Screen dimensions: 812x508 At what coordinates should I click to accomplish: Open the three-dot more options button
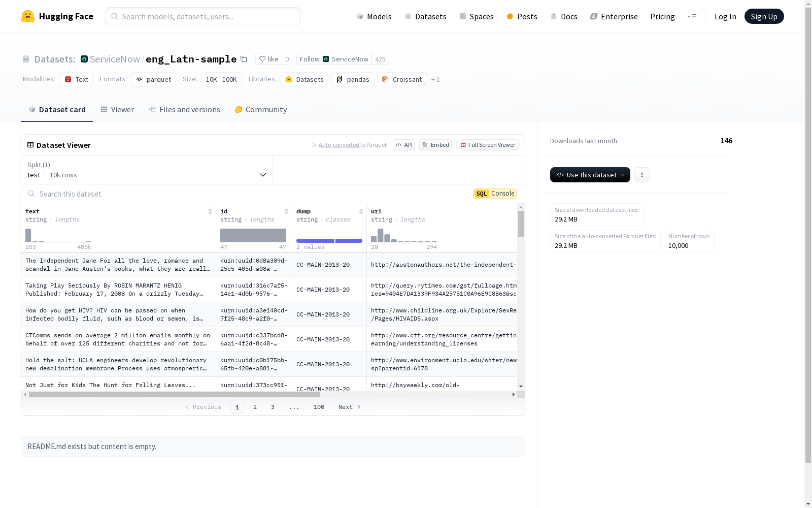coord(642,175)
